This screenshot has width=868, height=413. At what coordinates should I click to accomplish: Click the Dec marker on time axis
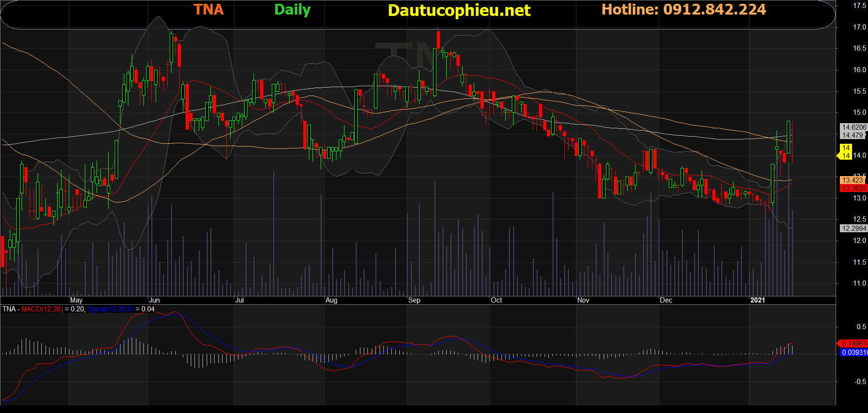[x=666, y=300]
